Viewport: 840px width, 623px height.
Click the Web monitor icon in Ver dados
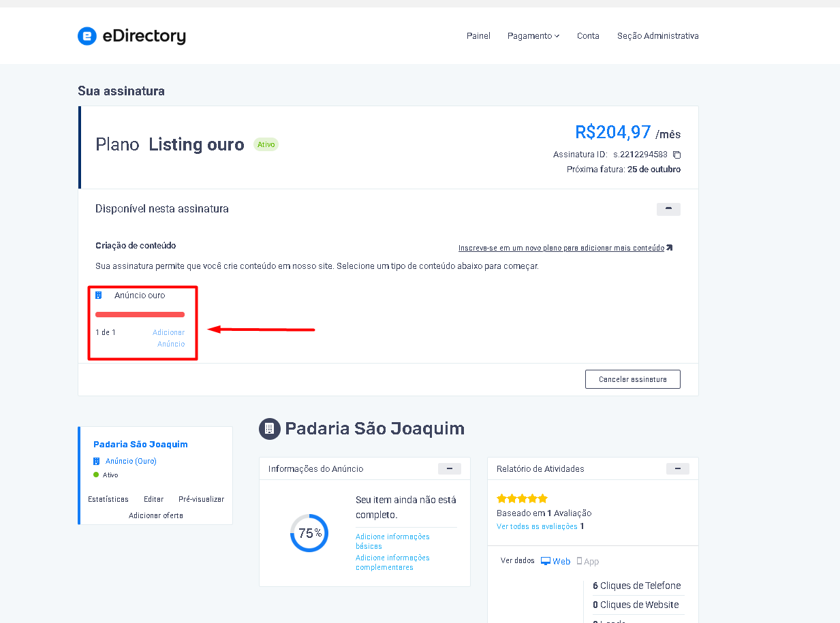(x=546, y=561)
